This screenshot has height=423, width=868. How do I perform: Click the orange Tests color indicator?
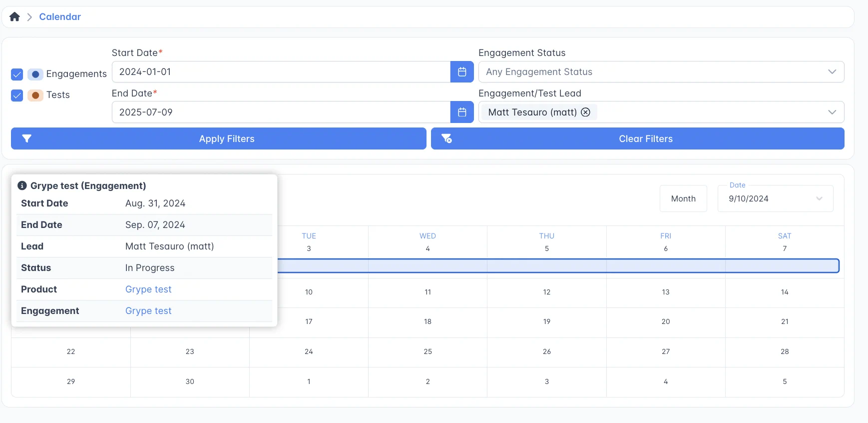(35, 95)
